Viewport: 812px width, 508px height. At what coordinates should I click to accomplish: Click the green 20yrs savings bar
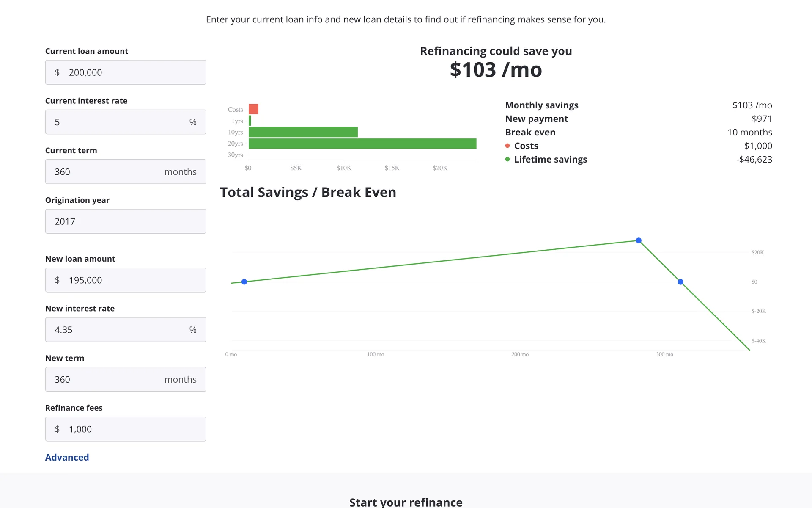[362, 144]
